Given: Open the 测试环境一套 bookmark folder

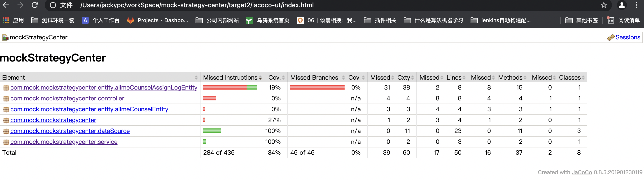Looking at the screenshot, I should tap(53, 20).
